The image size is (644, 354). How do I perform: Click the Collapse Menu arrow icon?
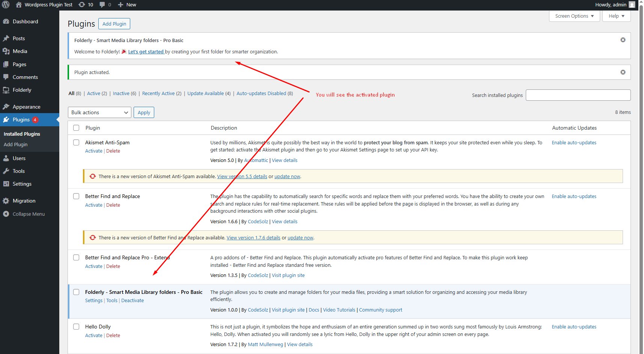click(6, 214)
